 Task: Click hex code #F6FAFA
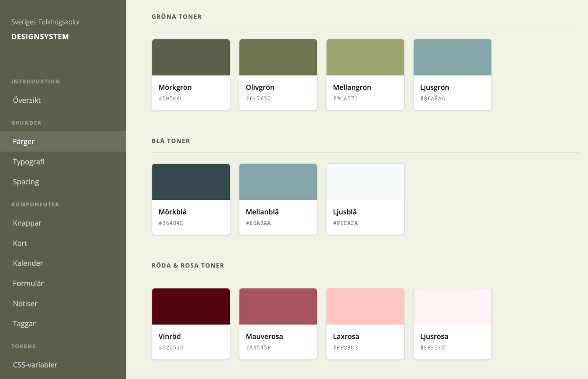[x=345, y=223]
